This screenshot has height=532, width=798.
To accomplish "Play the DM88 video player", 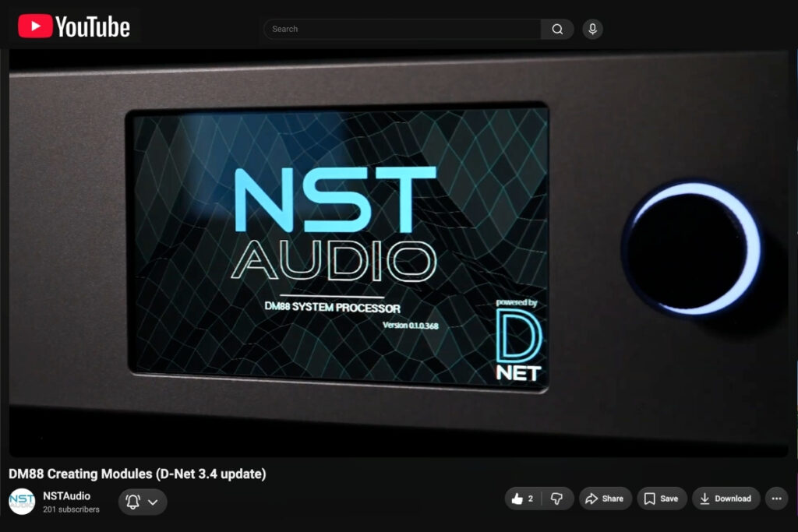I will click(399, 253).
